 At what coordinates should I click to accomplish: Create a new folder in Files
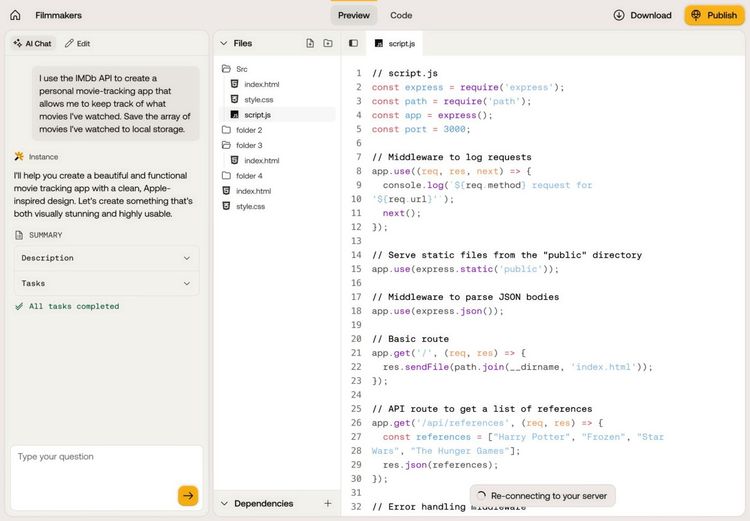[328, 43]
